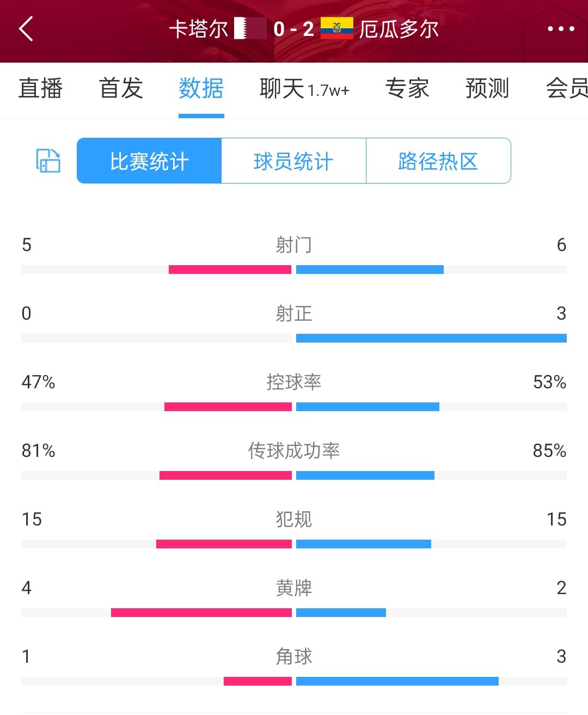Tap the Qatar flag icon
Image resolution: width=588 pixels, height=715 pixels.
250,29
